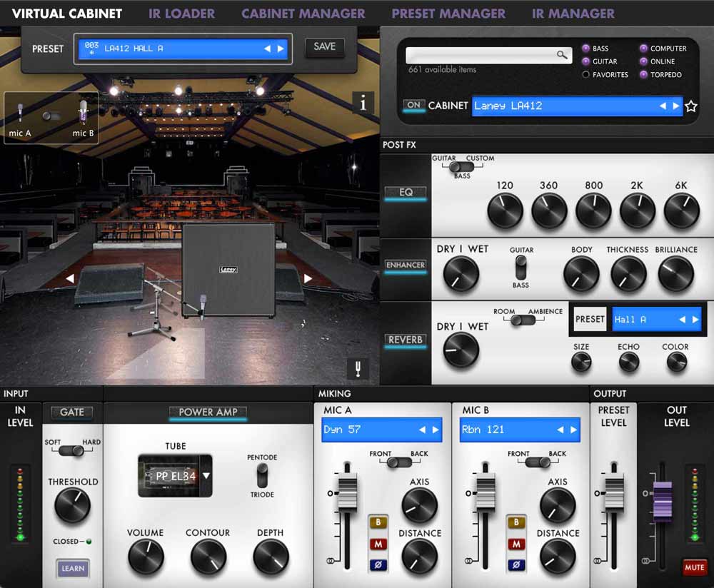Toggle the Bass filter radio button
This screenshot has width=714, height=588.
point(585,49)
